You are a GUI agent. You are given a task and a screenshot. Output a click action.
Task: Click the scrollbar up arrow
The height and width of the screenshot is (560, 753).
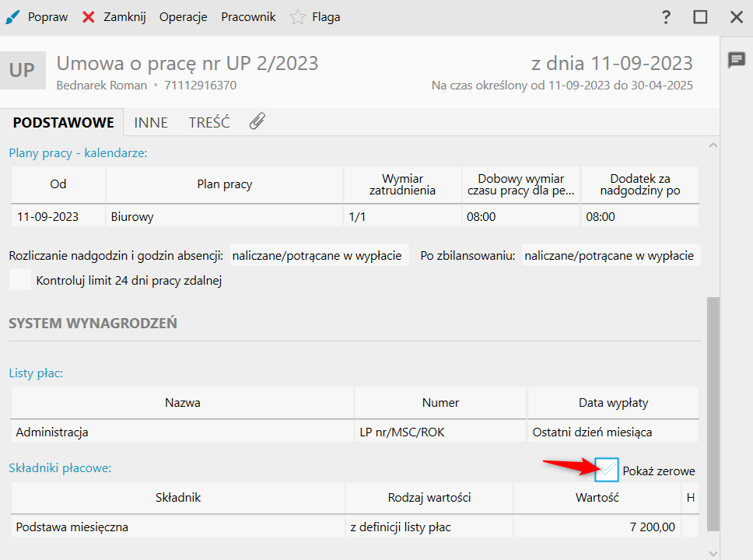[x=713, y=145]
